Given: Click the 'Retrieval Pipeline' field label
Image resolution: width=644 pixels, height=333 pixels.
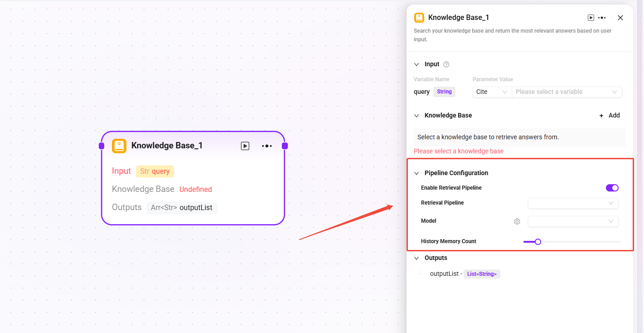Looking at the screenshot, I should pyautogui.click(x=442, y=203).
